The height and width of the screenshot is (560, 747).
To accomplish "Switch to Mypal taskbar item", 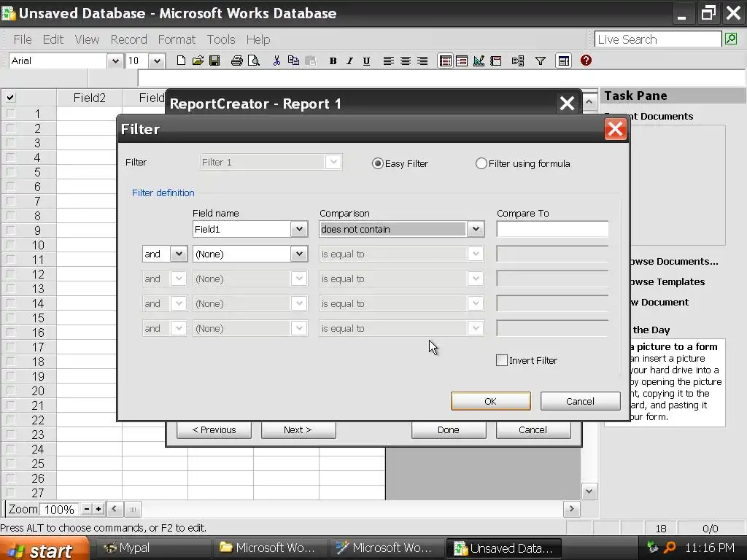I will point(152,548).
